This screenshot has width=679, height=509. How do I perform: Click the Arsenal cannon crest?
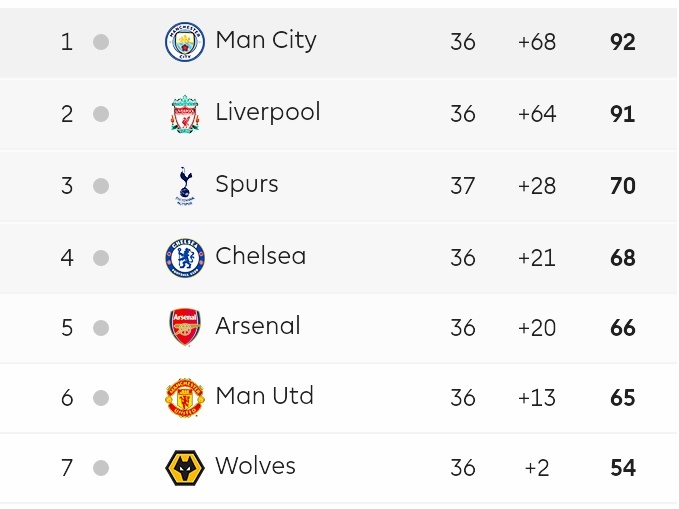coord(184,328)
